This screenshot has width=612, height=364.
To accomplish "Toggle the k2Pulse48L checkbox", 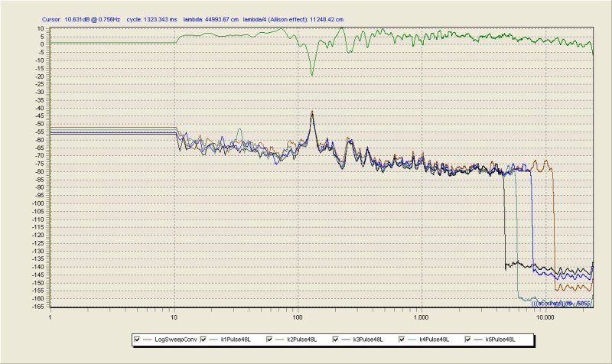I will click(269, 340).
